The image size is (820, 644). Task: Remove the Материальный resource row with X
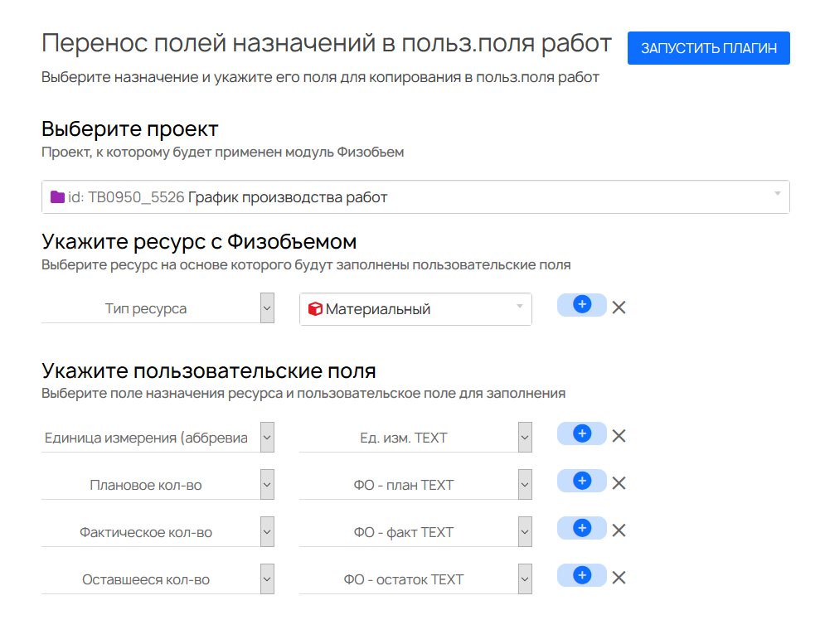[x=619, y=307]
